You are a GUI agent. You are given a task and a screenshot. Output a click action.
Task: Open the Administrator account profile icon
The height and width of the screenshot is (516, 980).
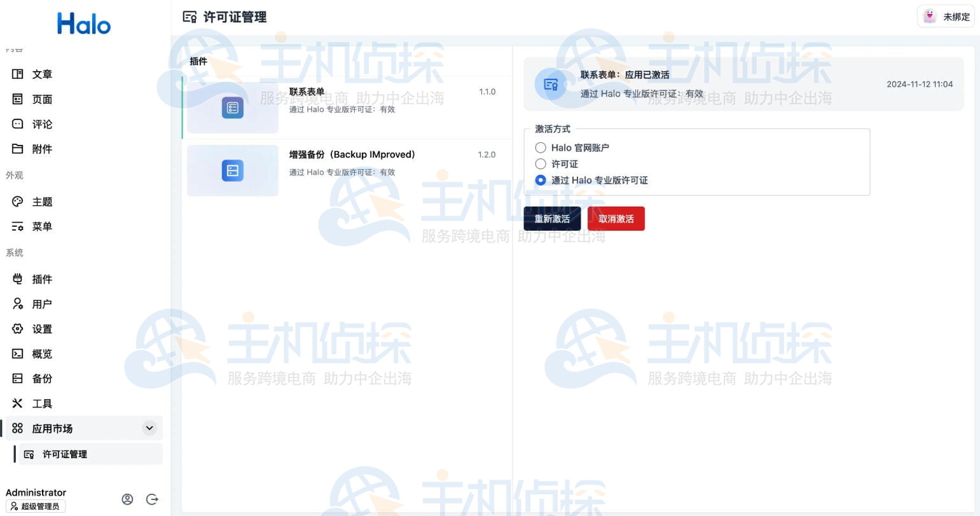pos(127,499)
